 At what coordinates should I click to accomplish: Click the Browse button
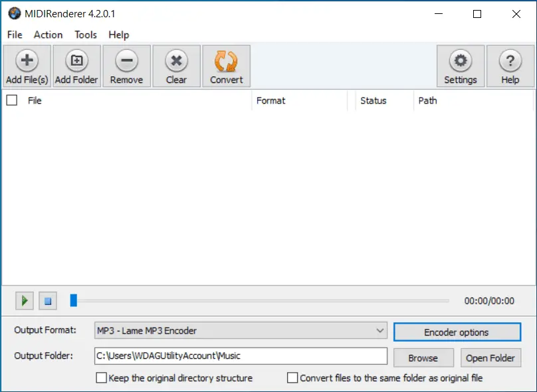pos(423,357)
